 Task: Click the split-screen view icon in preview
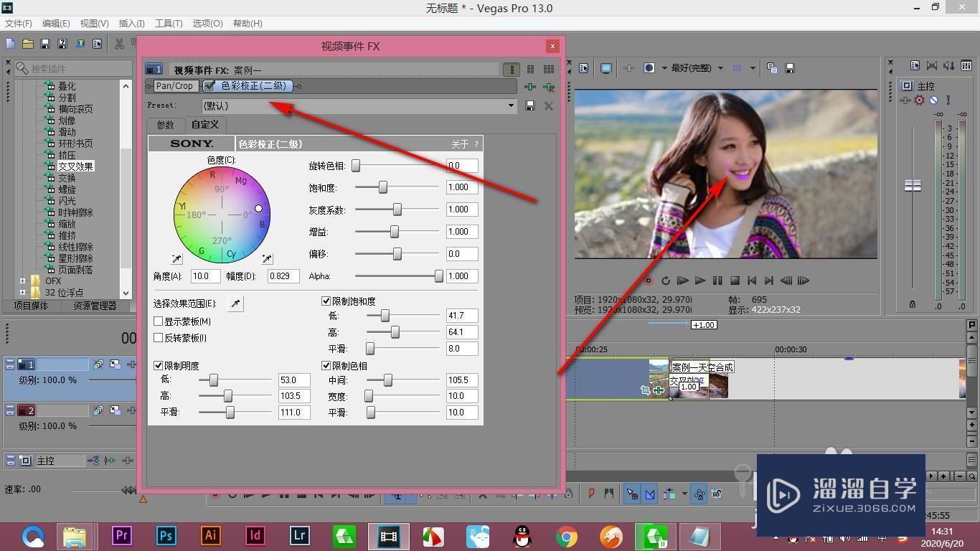click(x=649, y=68)
